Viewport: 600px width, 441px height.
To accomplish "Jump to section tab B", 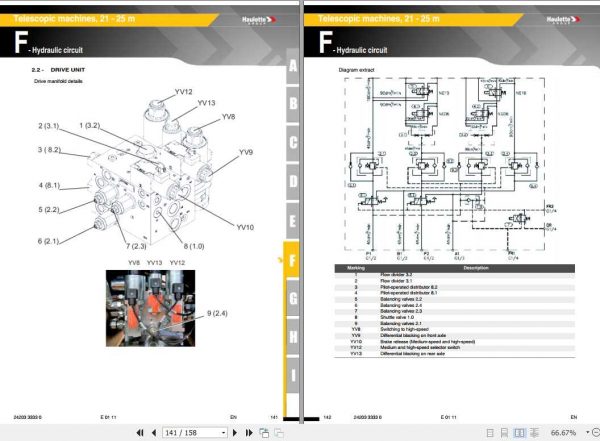I will [293, 104].
